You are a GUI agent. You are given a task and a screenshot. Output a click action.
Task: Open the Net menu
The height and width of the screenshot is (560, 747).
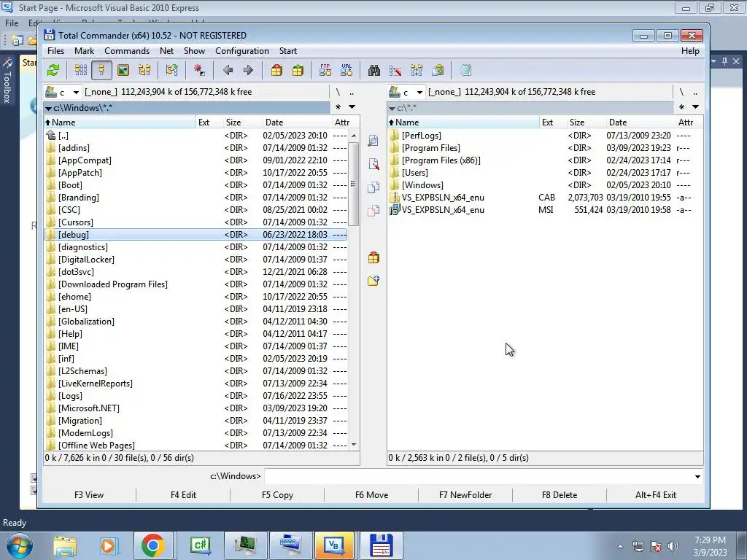pos(167,51)
